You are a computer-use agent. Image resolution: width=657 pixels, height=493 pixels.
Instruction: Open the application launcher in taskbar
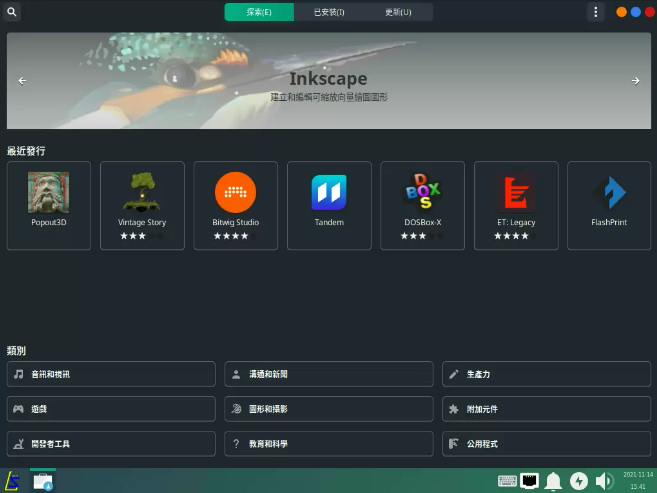(12, 481)
